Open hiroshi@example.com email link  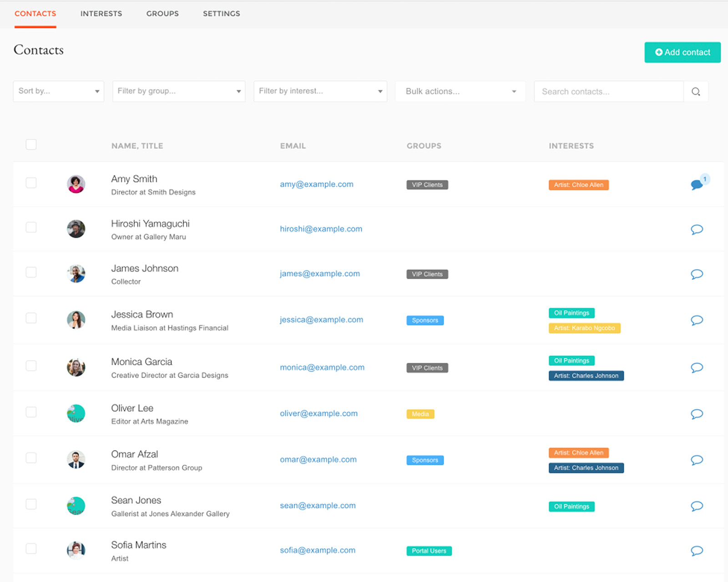pos(321,229)
